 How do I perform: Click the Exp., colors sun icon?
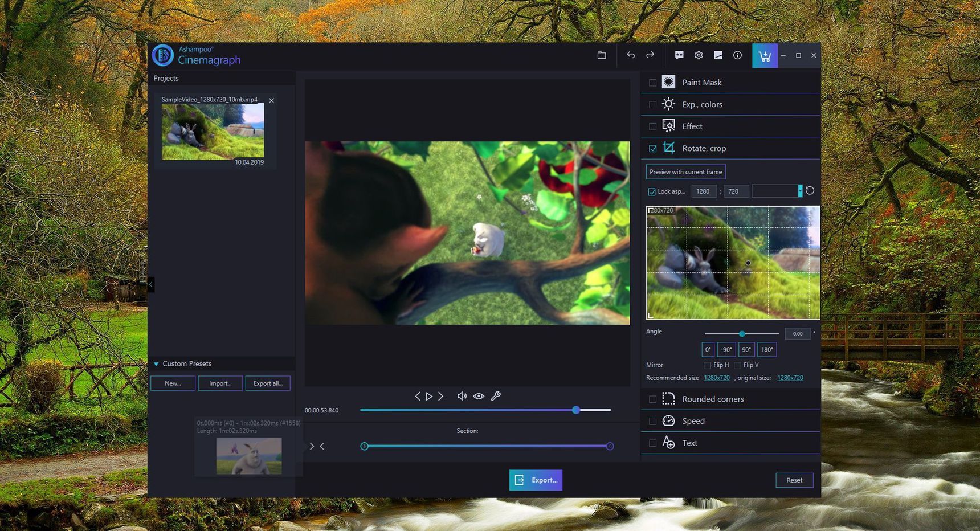[x=669, y=104]
